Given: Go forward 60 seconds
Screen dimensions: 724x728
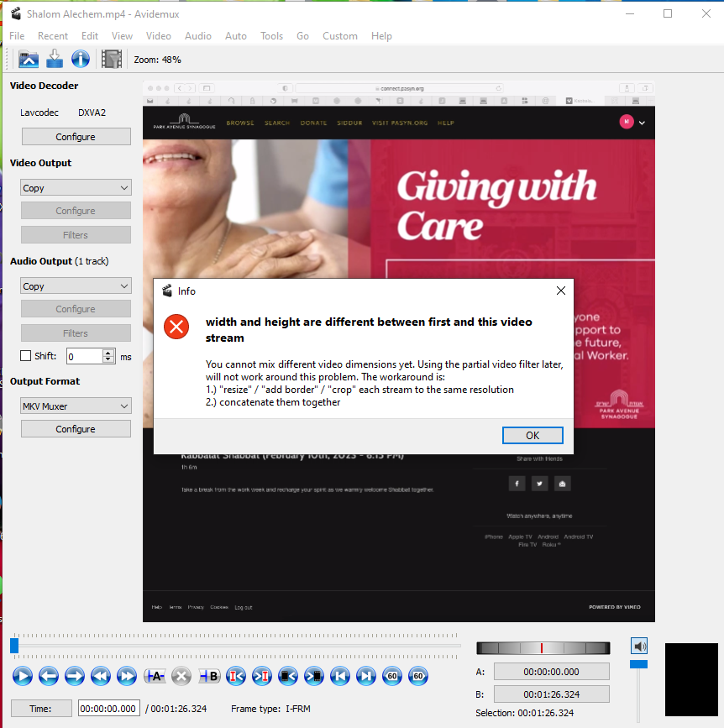Looking at the screenshot, I should pos(418,676).
